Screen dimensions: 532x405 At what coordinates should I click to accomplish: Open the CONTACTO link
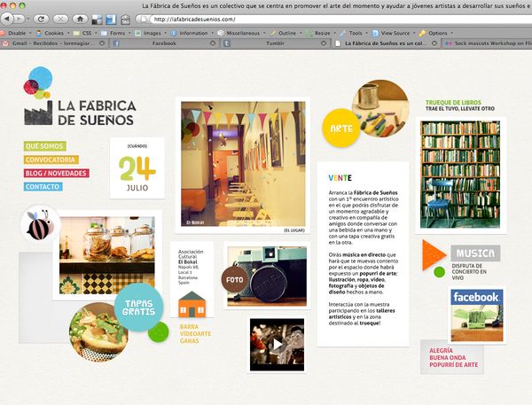click(43, 187)
